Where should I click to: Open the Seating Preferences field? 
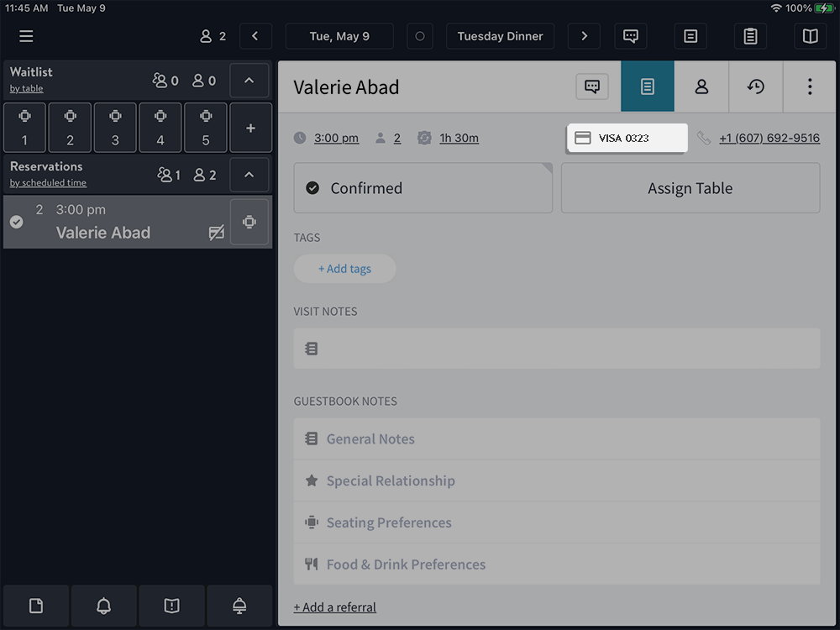(557, 522)
